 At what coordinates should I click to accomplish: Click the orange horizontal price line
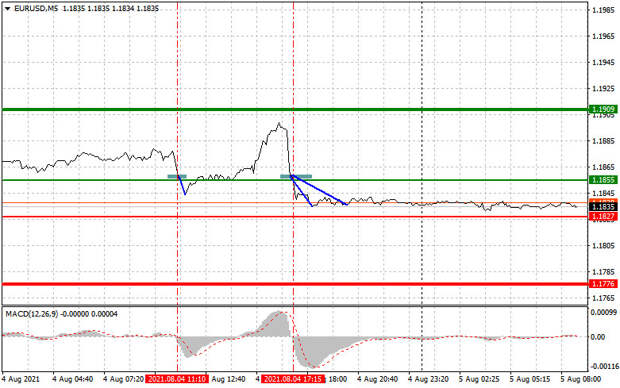(295, 203)
